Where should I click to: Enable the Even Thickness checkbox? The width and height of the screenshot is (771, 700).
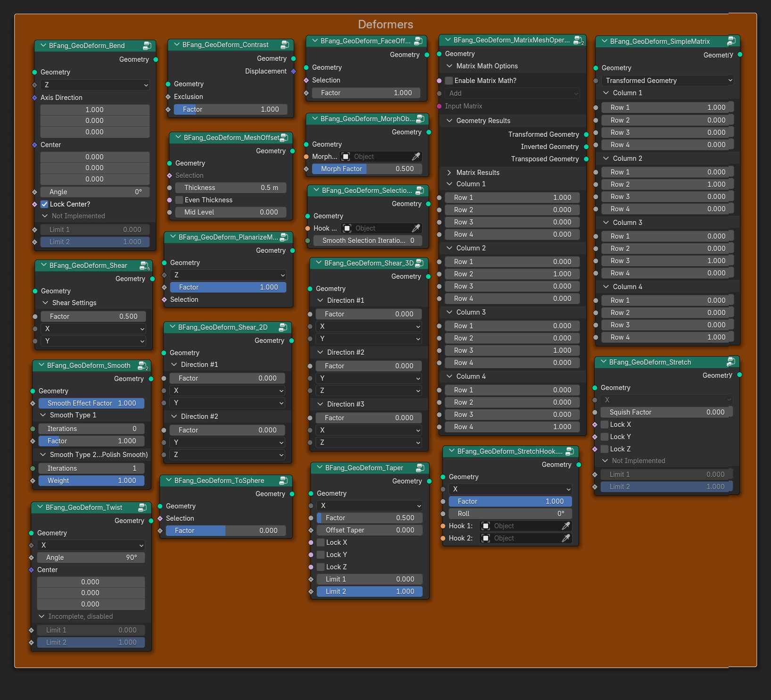tap(179, 200)
